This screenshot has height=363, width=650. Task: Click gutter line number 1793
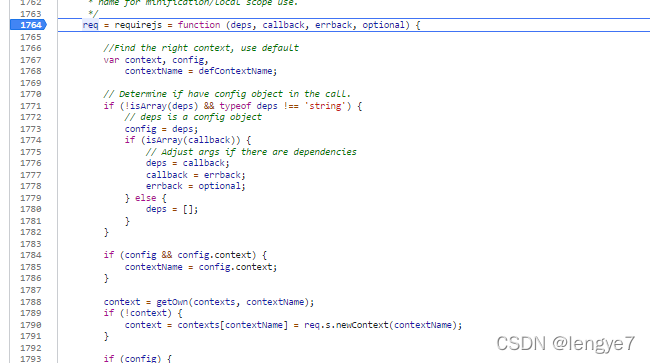coord(31,359)
